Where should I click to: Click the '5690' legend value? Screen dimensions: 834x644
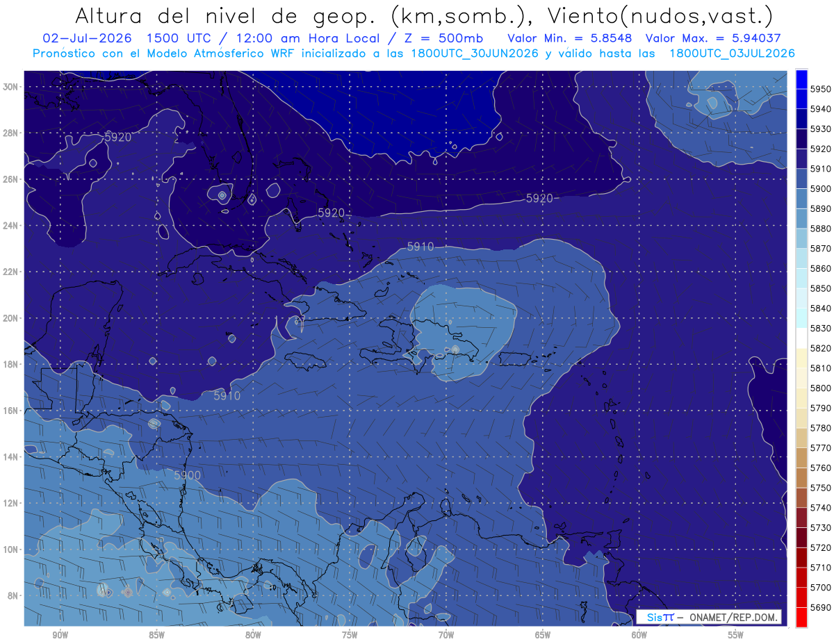(820, 607)
